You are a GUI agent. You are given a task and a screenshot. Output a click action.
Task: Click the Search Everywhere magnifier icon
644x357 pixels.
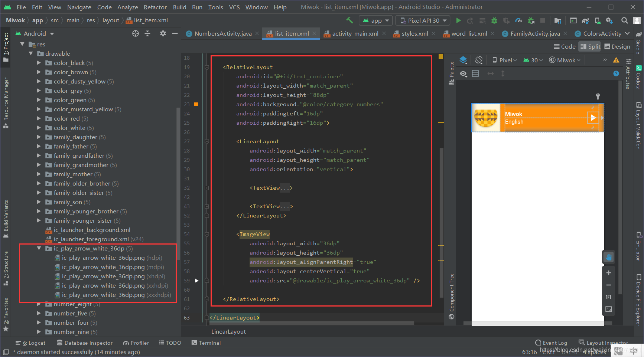tap(625, 20)
